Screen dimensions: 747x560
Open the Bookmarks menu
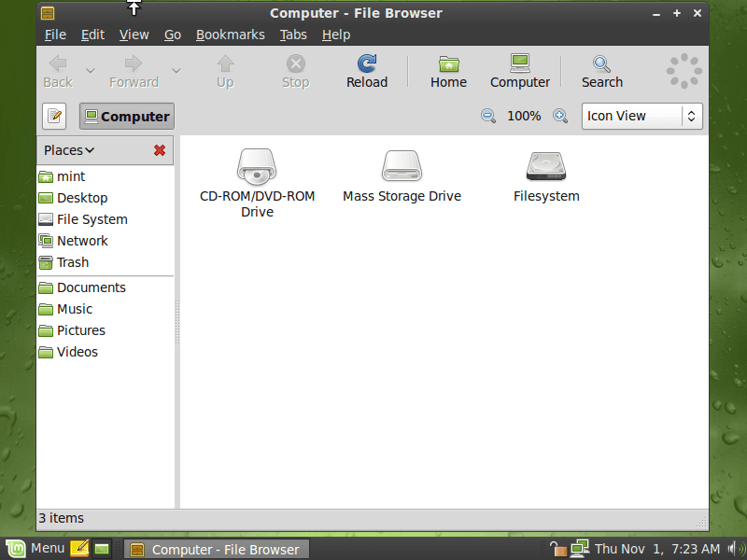click(x=230, y=35)
